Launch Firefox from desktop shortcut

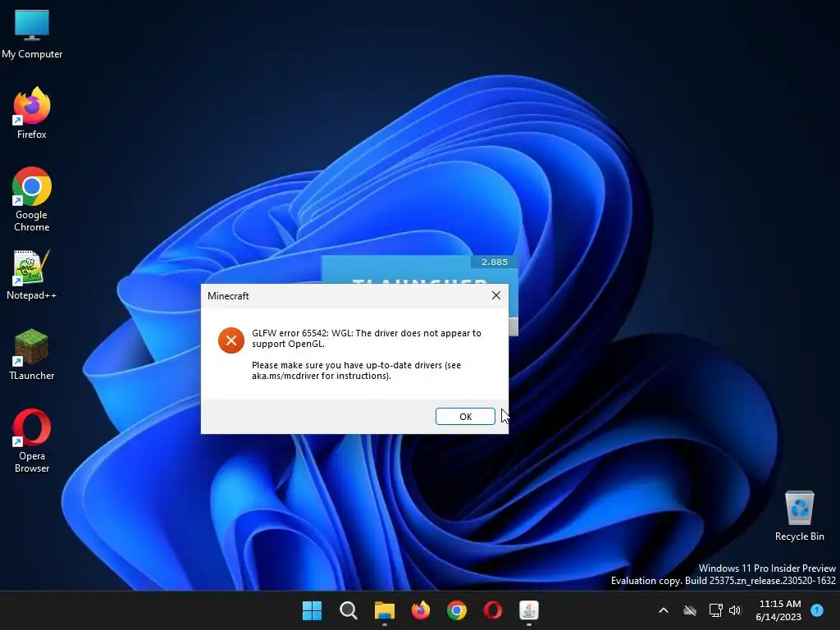click(x=32, y=113)
